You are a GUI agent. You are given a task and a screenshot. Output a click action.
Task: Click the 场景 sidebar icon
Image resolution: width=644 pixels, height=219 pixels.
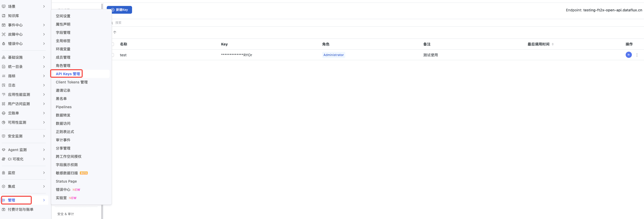[4, 6]
